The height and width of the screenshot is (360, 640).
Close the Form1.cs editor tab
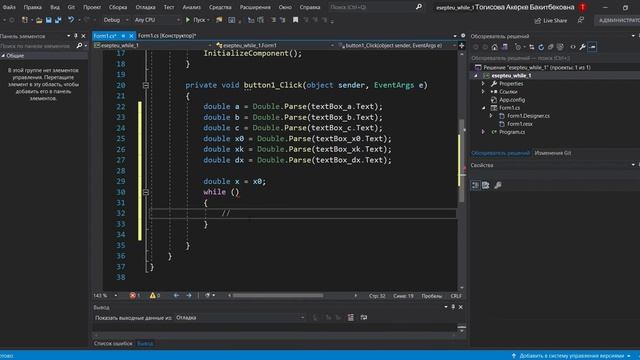click(x=131, y=36)
